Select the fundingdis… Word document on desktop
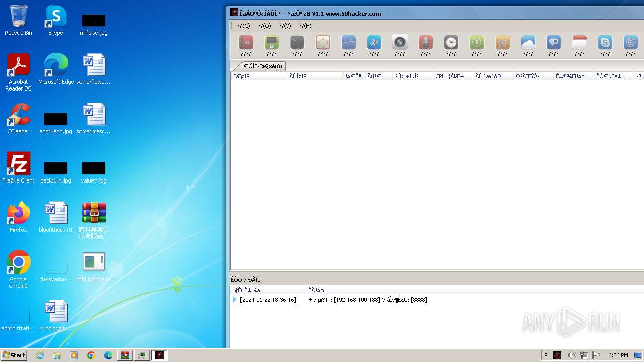This screenshot has width=644, height=362. (56, 316)
